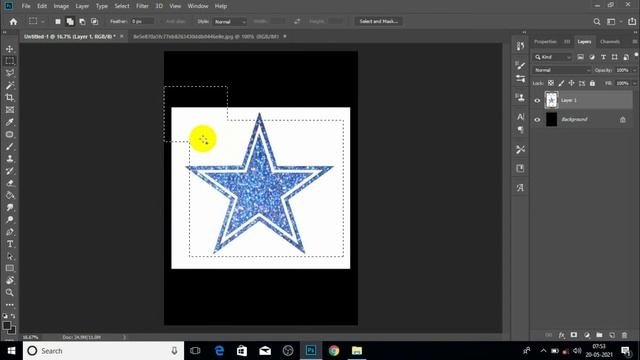Open the Search icon in options bar
This screenshot has width=640, height=360.
click(597, 22)
